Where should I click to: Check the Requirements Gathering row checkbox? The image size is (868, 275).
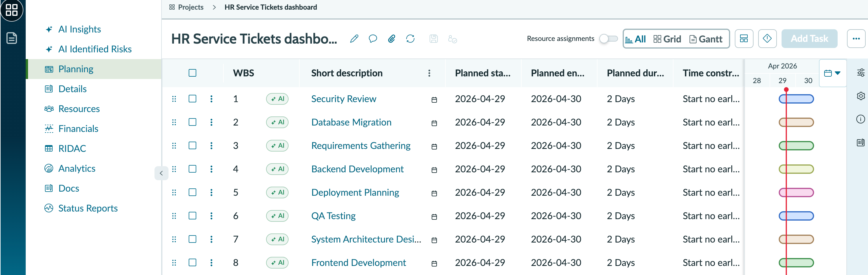pyautogui.click(x=192, y=145)
